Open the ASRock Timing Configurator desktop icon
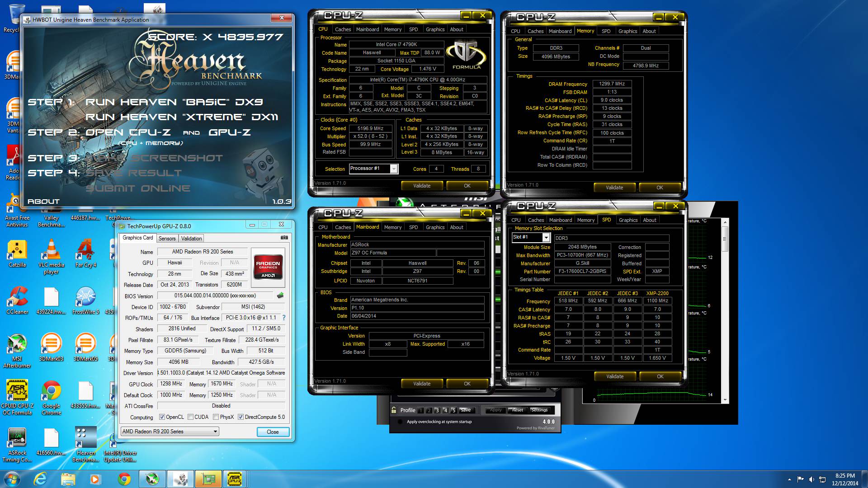This screenshot has height=488, width=868. [17, 445]
